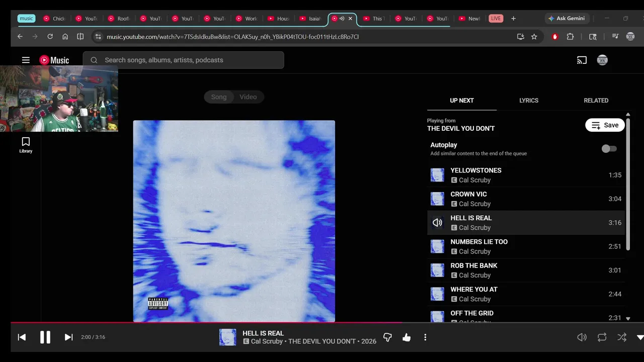Toggle the Autoplay switch
The height and width of the screenshot is (362, 644).
(x=609, y=149)
